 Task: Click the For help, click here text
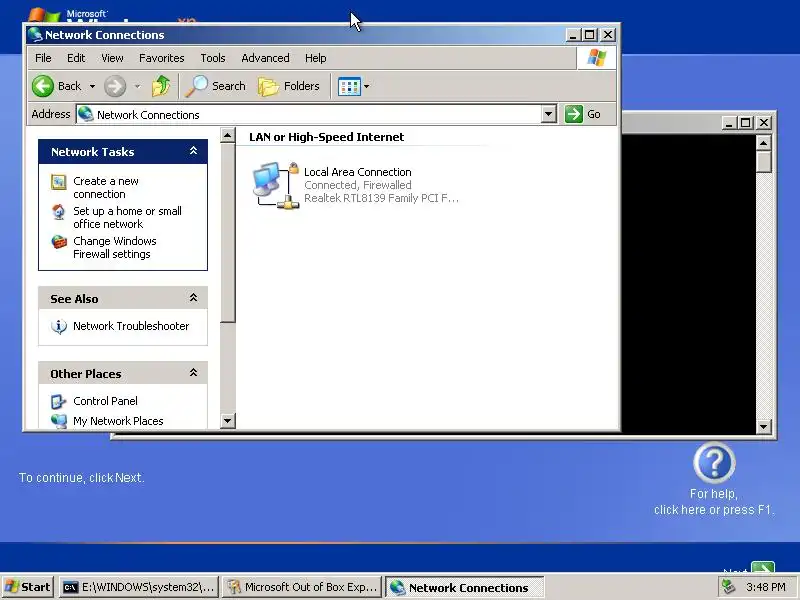tap(714, 502)
